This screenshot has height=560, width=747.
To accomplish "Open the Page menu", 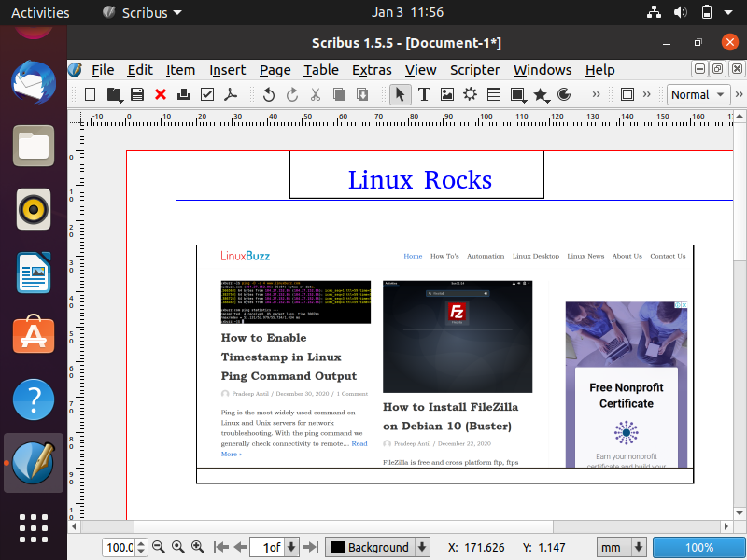I will (275, 70).
